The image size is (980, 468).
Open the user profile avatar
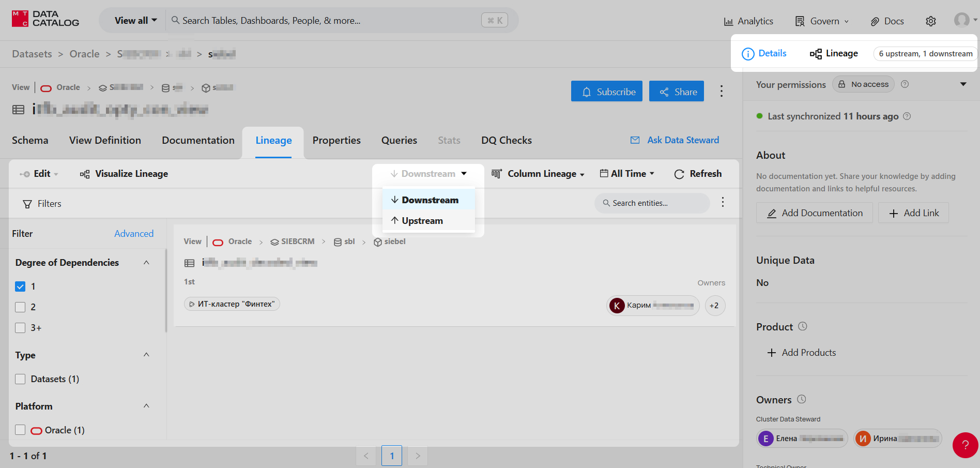961,20
